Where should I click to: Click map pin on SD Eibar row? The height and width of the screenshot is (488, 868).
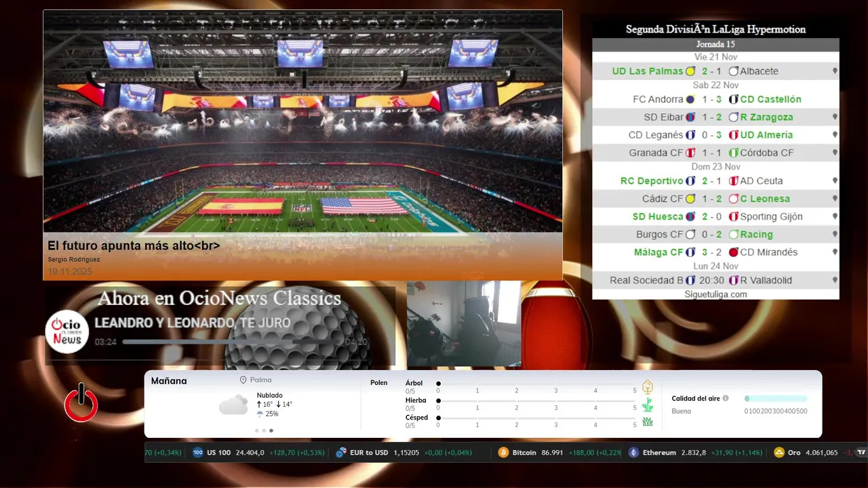tap(835, 117)
